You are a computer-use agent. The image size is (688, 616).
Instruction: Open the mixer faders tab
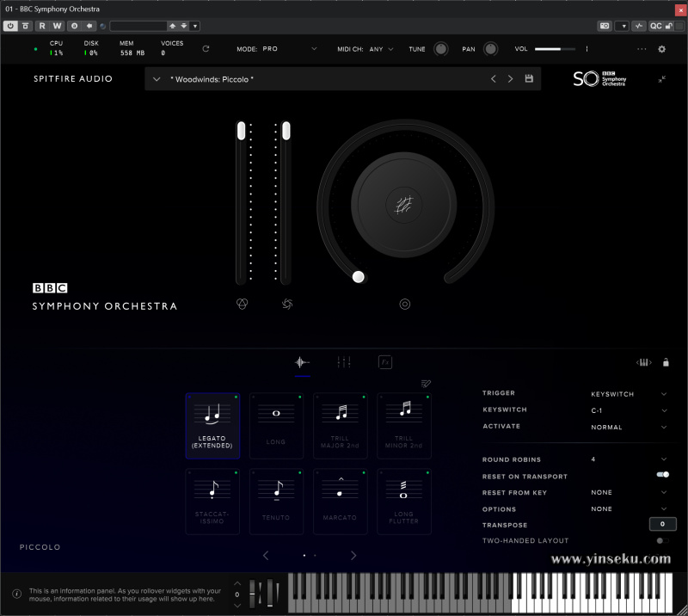click(344, 362)
